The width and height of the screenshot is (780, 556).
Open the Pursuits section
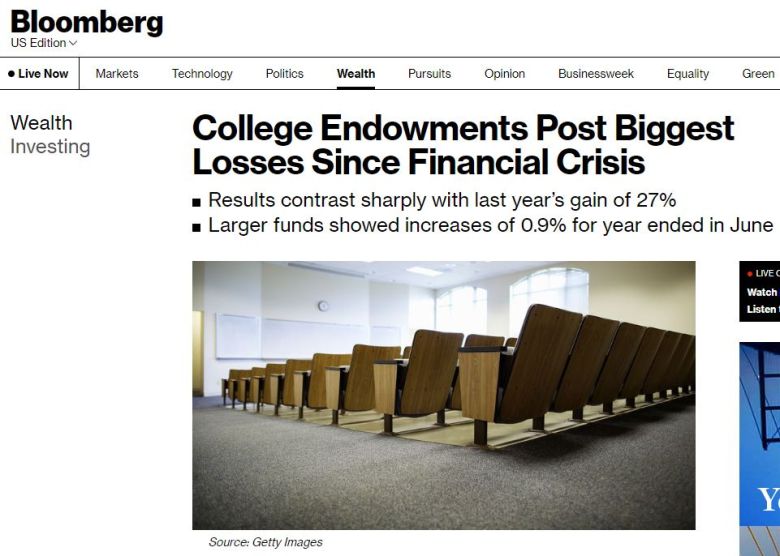tap(429, 74)
